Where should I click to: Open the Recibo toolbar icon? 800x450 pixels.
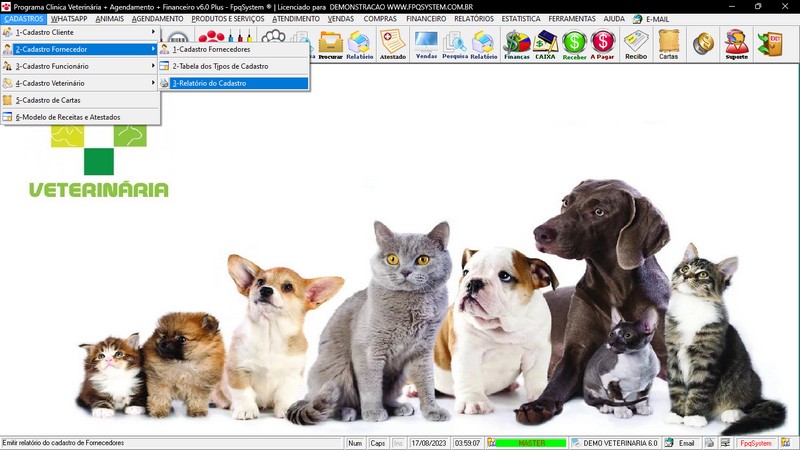[636, 45]
